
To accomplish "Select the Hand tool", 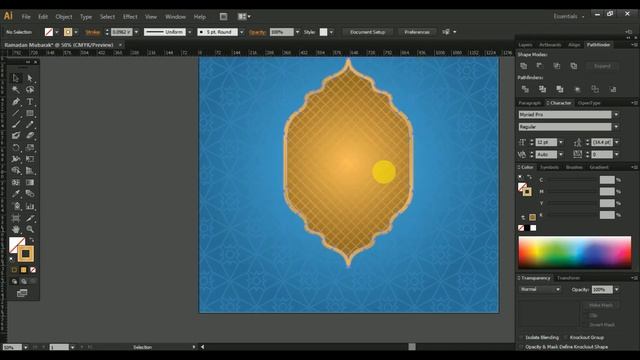I will pos(16,229).
